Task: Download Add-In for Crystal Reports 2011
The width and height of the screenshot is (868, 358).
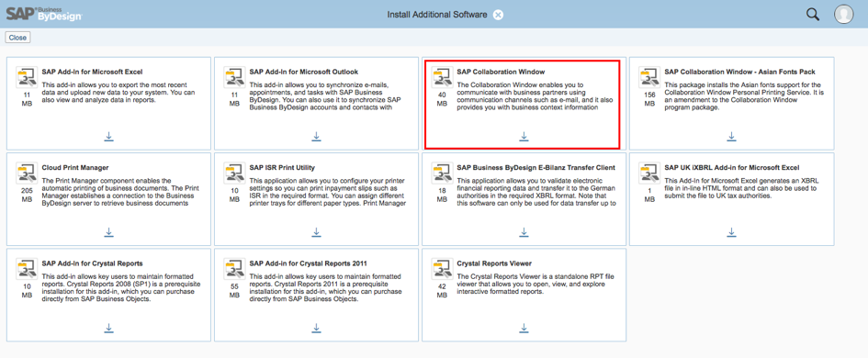Action: (x=317, y=328)
